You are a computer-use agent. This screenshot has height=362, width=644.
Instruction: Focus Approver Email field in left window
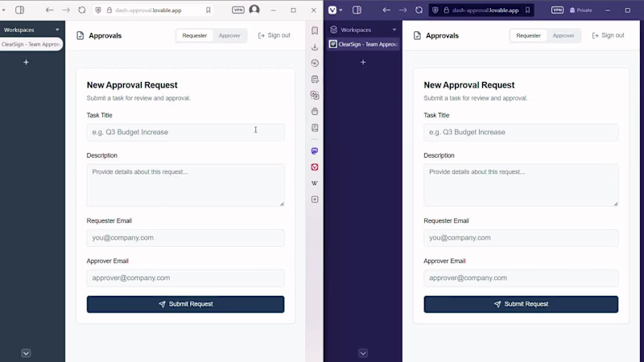185,278
